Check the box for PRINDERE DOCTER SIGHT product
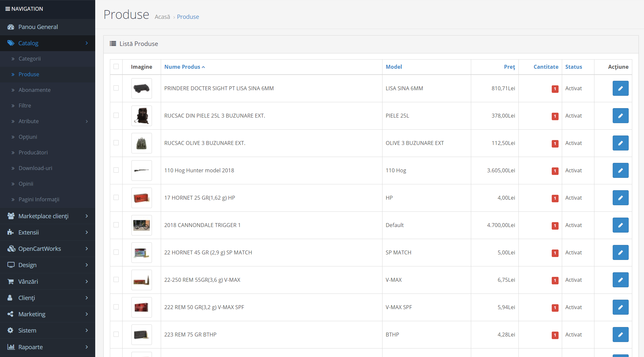644x357 pixels. click(116, 88)
